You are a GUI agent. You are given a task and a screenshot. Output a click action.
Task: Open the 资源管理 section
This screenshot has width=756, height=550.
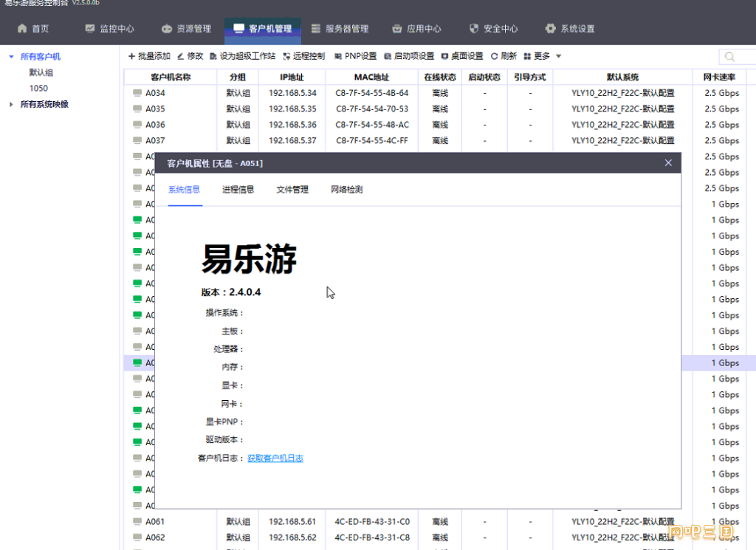187,29
